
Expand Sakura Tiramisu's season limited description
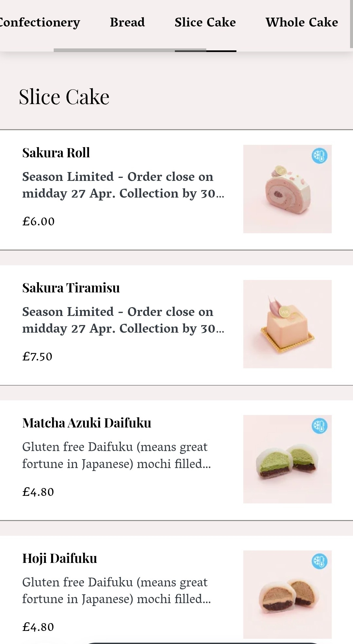pos(123,320)
